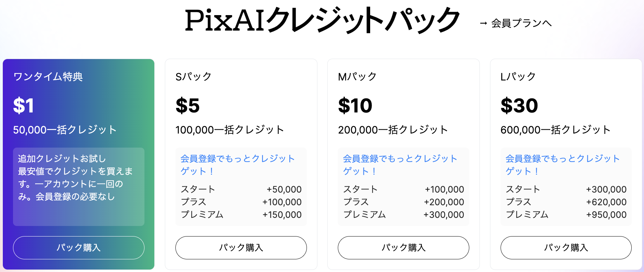Click the スタート +300,000 row in Lパック

coord(566,189)
